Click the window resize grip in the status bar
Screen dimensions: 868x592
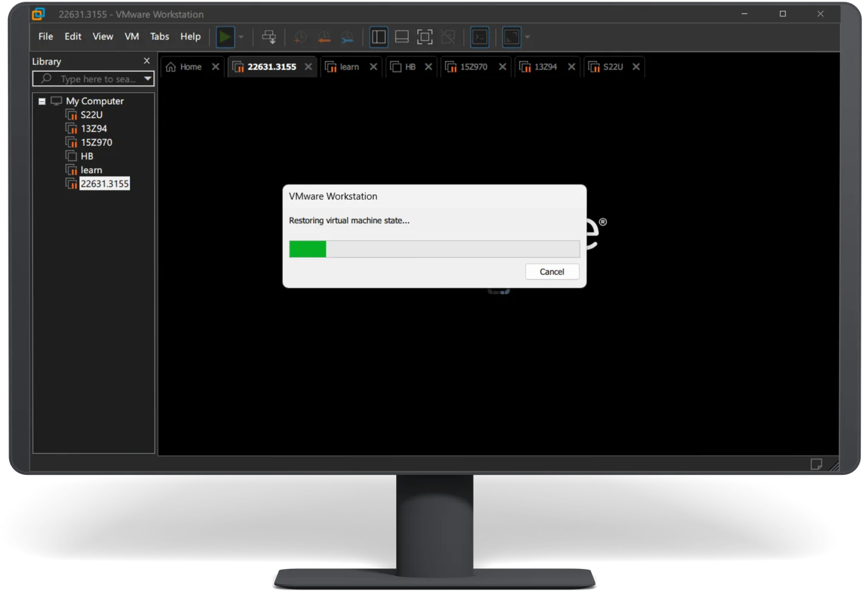click(x=834, y=465)
